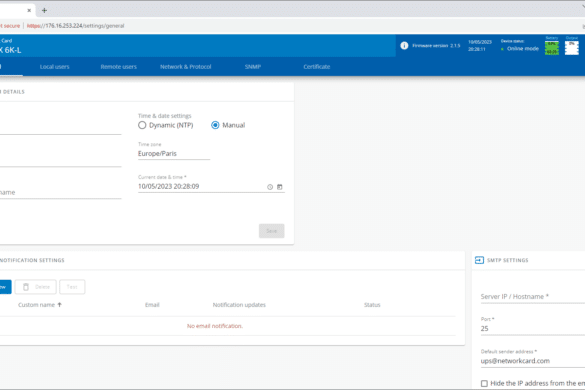This screenshot has width=585, height=390.
Task: Click the header date 10/05/2023
Action: click(x=480, y=42)
